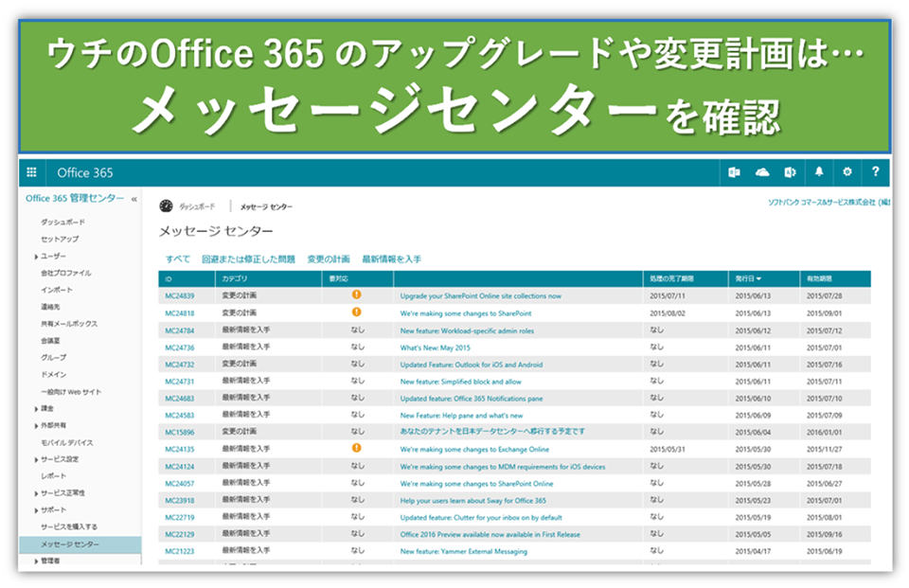Open message ID MC24839
This screenshot has width=909, height=588.
(x=180, y=295)
